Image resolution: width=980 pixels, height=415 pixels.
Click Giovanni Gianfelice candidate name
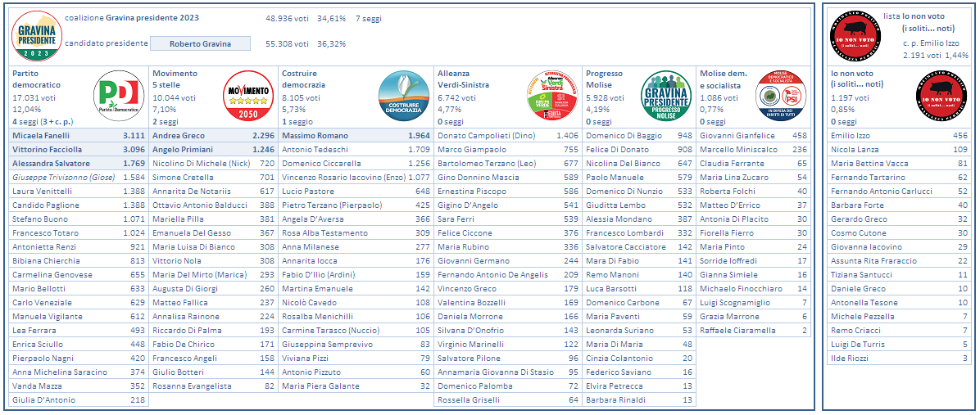point(737,135)
